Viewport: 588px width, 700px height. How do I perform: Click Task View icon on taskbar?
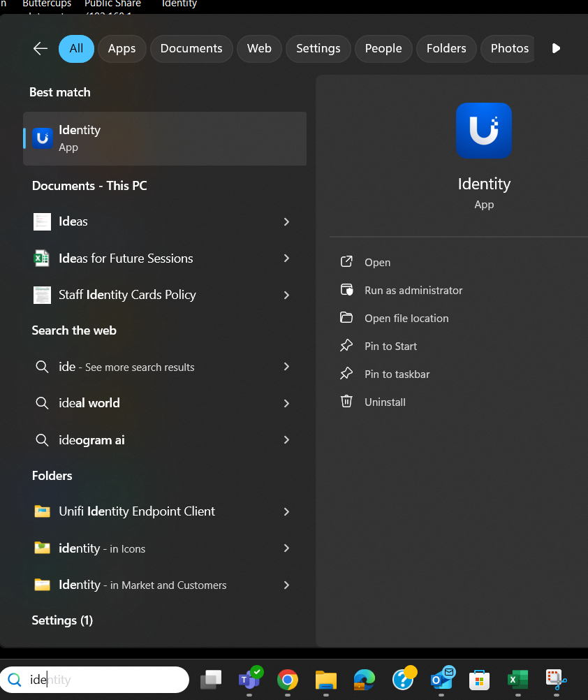(x=211, y=679)
